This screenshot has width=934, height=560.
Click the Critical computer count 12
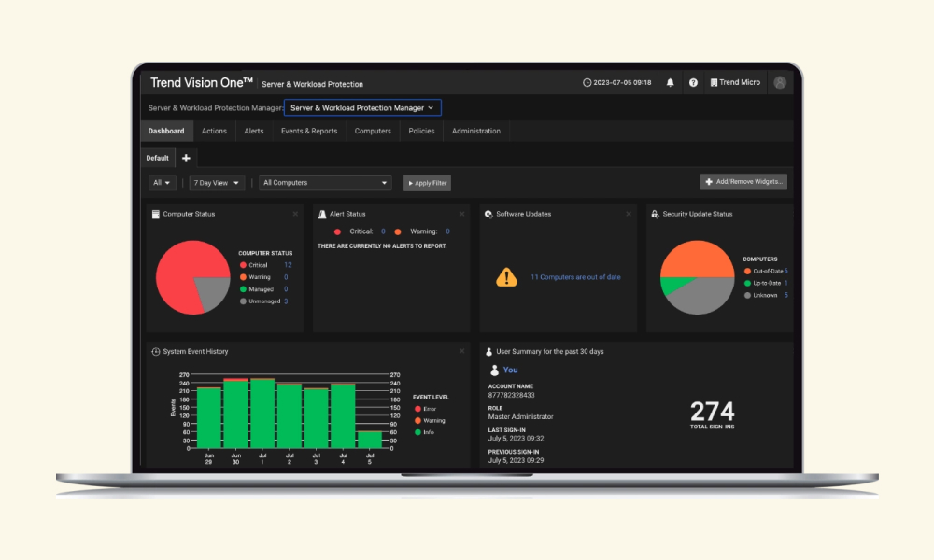tap(288, 265)
